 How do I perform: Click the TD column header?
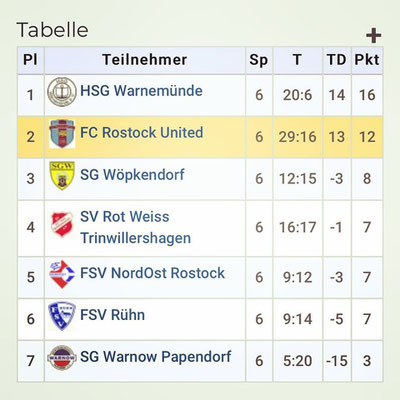pos(337,60)
